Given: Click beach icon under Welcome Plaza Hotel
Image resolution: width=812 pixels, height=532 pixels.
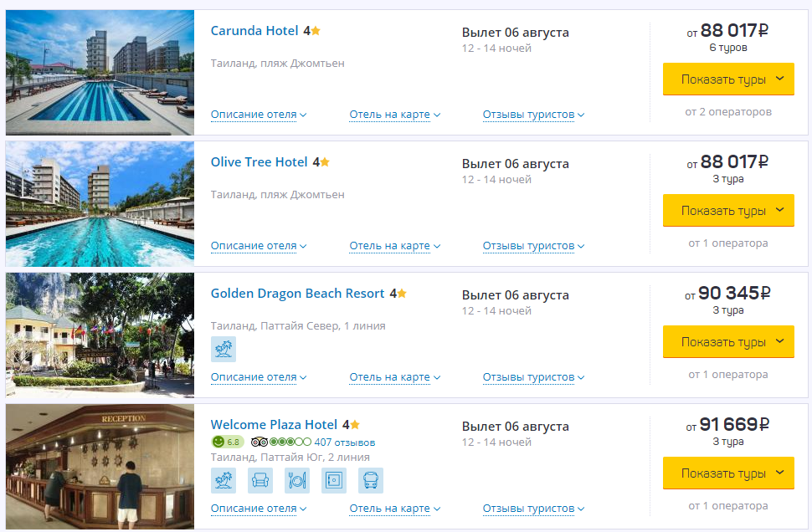Looking at the screenshot, I should pyautogui.click(x=224, y=480).
